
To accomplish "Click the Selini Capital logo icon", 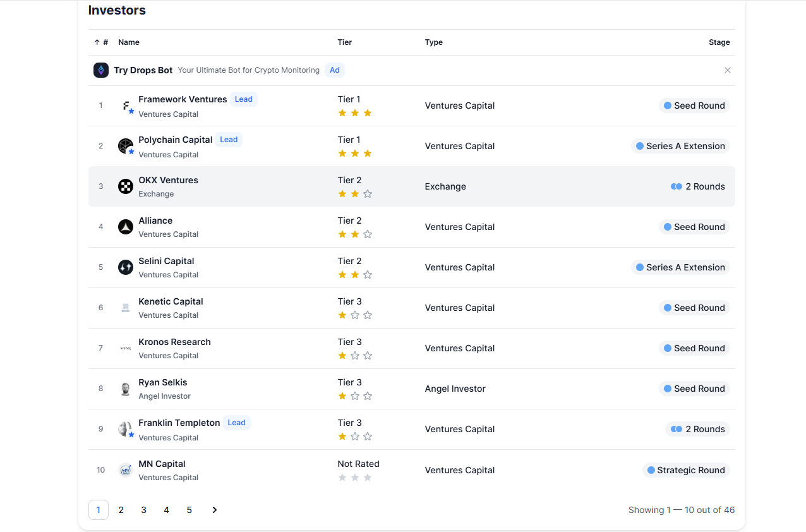I will [126, 267].
